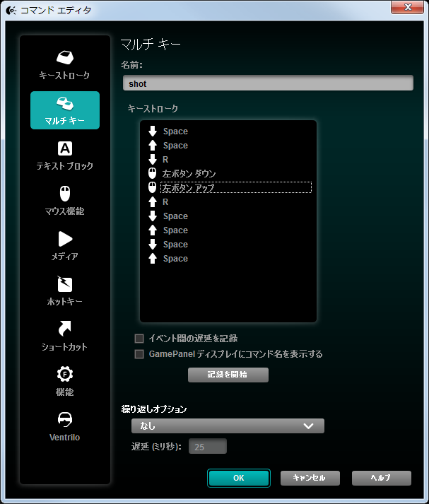Viewport: 429px width, 504px height.
Task: Choose the マウス機能 mouse function icon
Action: pyautogui.click(x=65, y=194)
